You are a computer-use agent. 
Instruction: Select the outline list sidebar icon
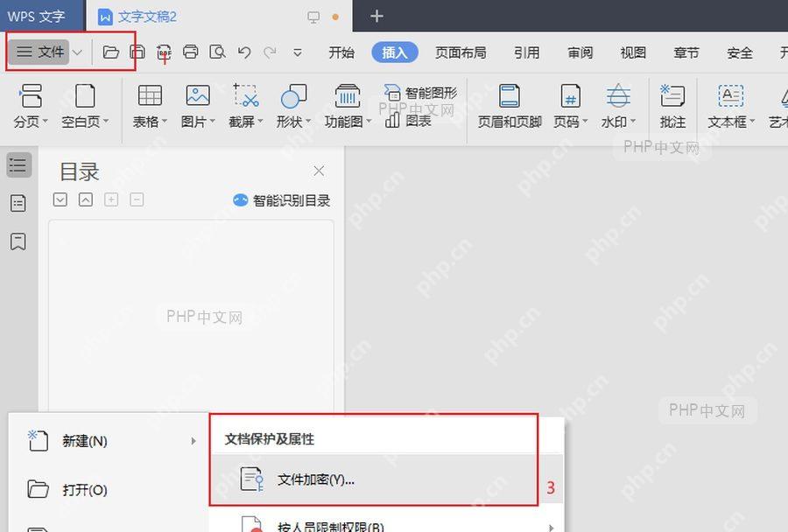click(18, 164)
